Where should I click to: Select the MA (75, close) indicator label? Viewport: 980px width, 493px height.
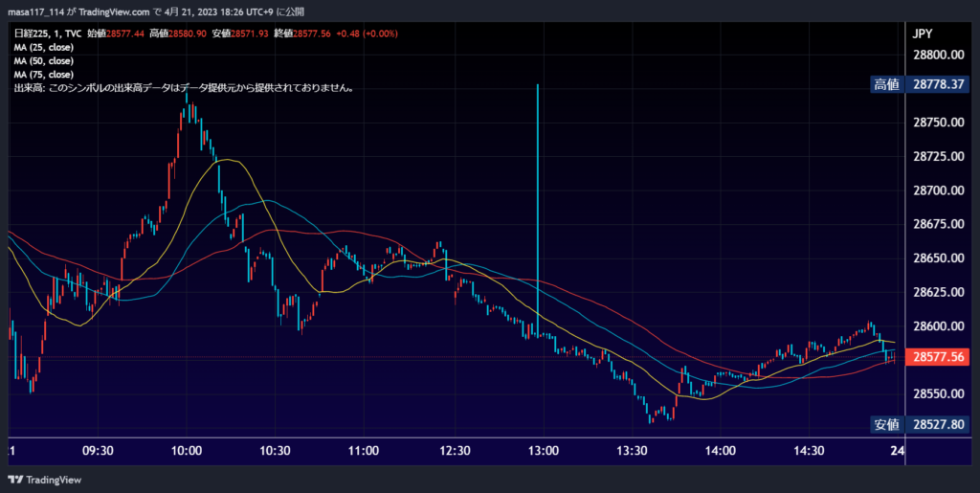[44, 75]
